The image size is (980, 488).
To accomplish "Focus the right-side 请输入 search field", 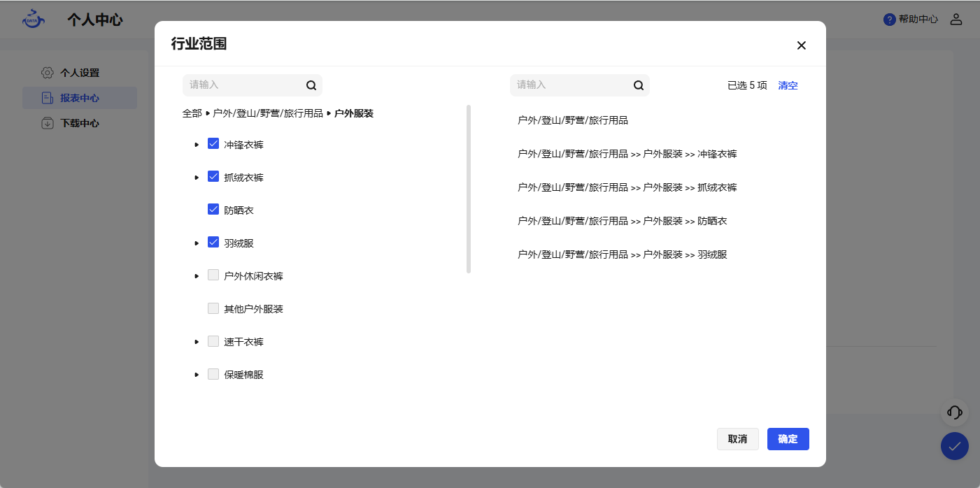I will [x=570, y=85].
